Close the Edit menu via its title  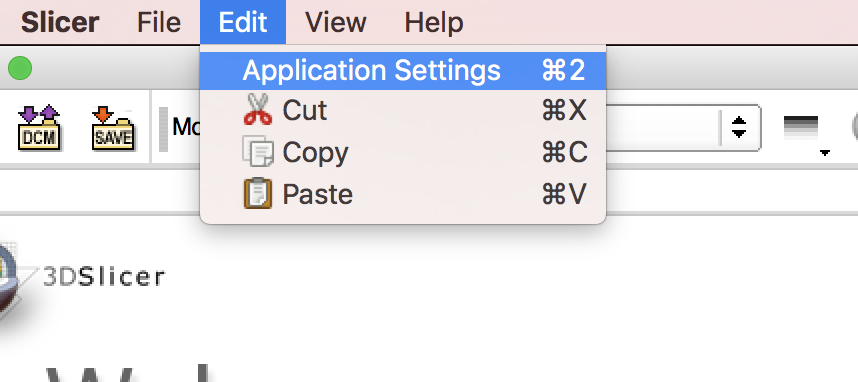tap(243, 22)
